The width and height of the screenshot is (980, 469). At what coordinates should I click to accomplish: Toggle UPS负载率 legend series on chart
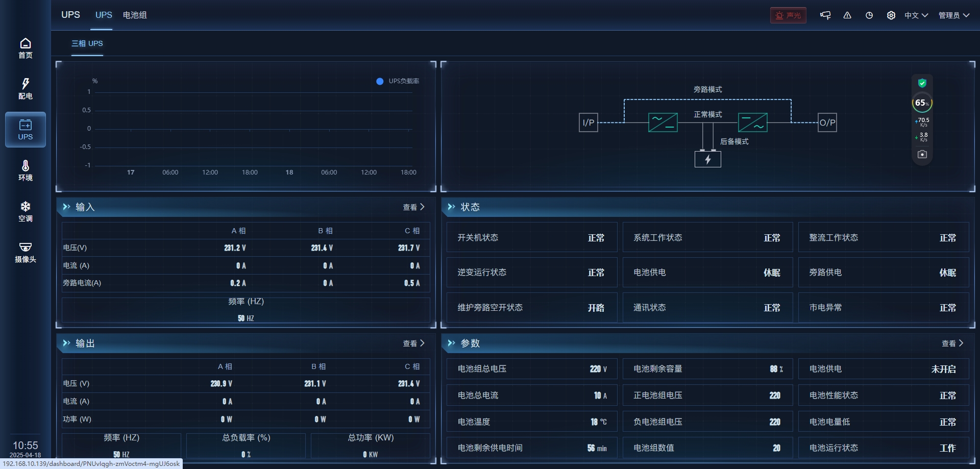[398, 81]
